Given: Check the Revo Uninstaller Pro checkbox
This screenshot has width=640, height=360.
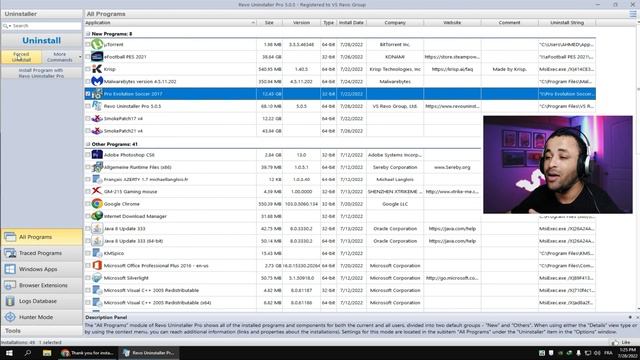Looking at the screenshot, I should (x=88, y=106).
